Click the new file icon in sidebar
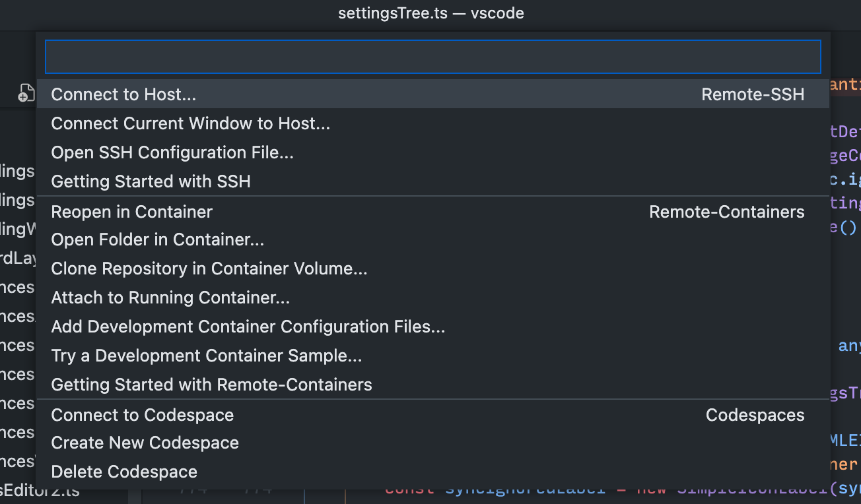The height and width of the screenshot is (504, 861). [24, 92]
